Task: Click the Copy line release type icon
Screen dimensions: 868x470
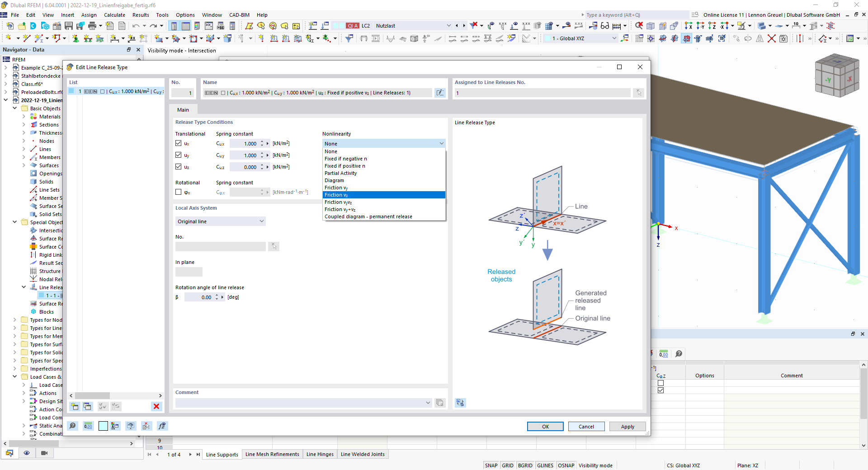Action: pos(88,406)
